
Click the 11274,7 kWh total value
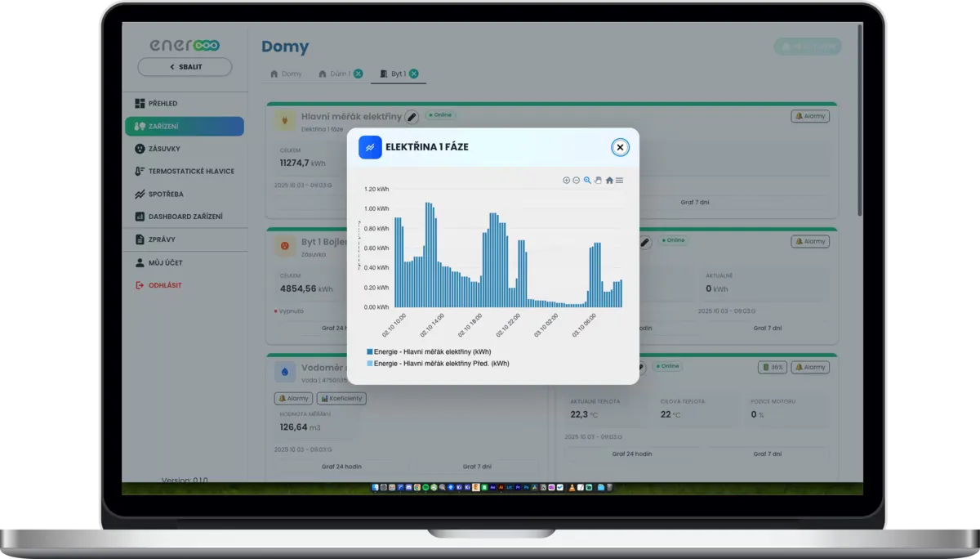pos(302,163)
